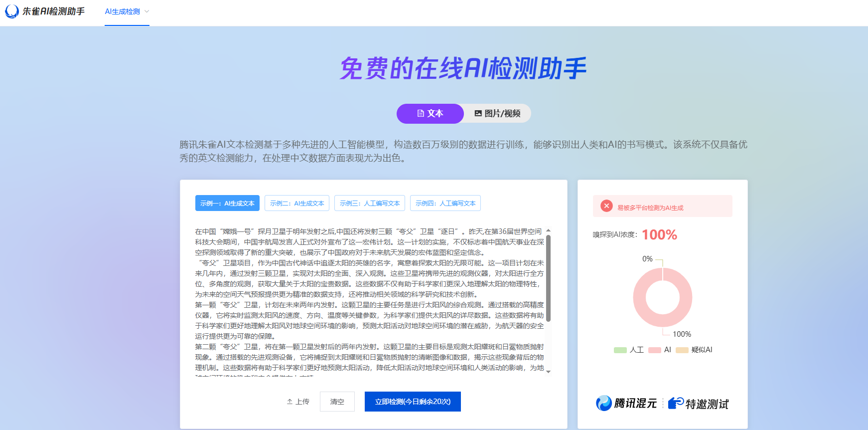Click the red X error icon

point(606,206)
